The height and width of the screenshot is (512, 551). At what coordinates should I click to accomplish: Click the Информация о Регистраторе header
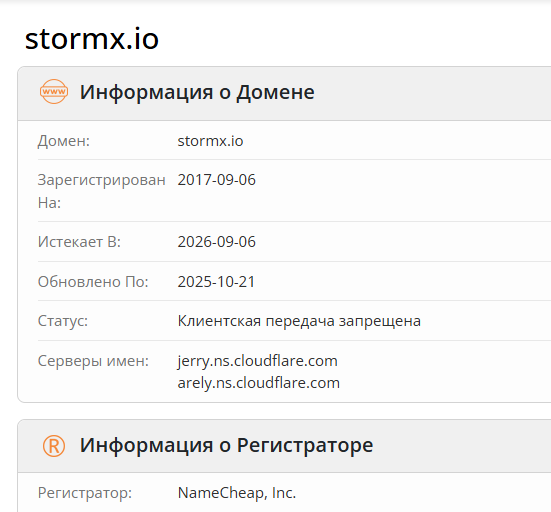(x=226, y=445)
